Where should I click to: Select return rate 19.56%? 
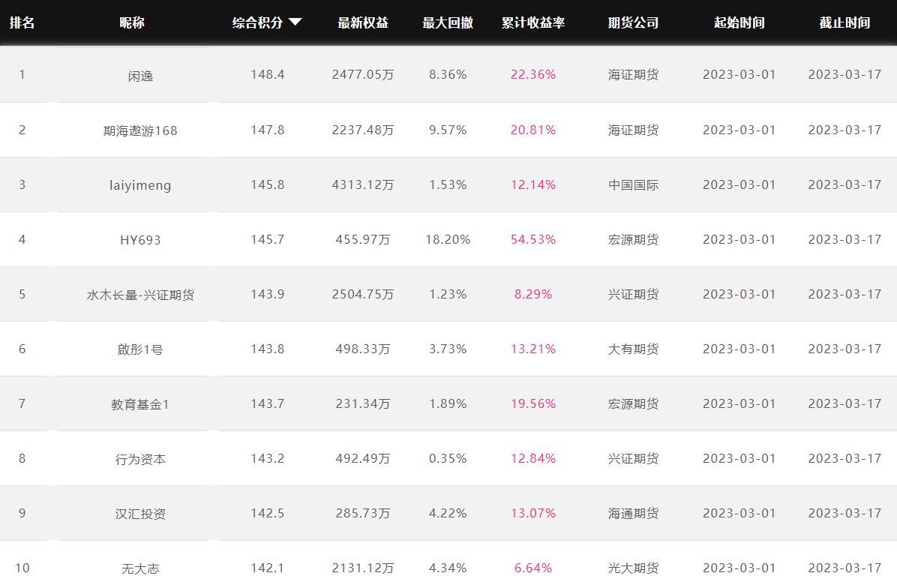click(533, 403)
